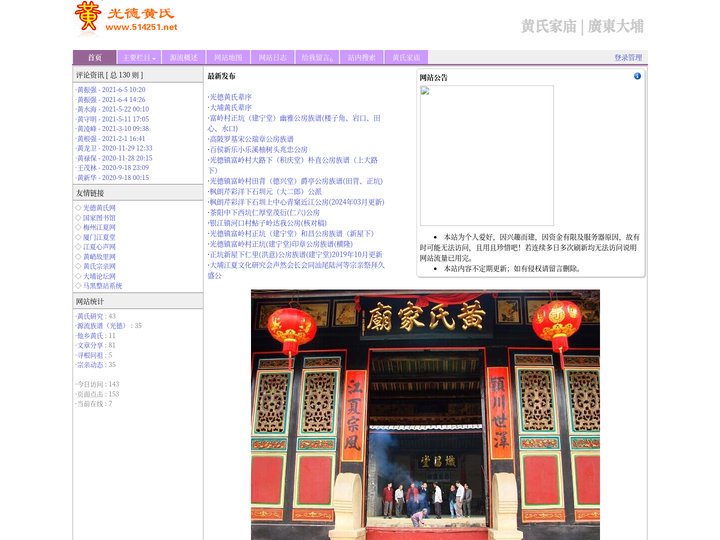The height and width of the screenshot is (540, 720).
Task: Expand the 主要栏目 dropdown menu
Action: (x=139, y=57)
